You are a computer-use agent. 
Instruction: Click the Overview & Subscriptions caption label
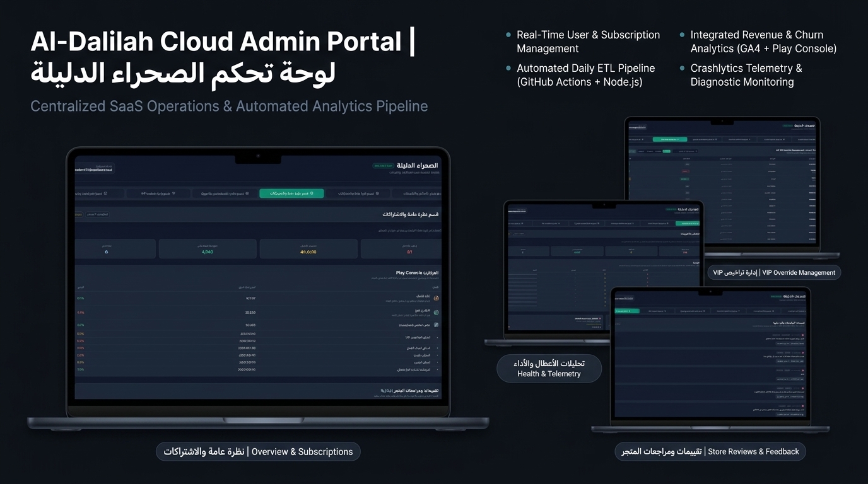(x=259, y=452)
